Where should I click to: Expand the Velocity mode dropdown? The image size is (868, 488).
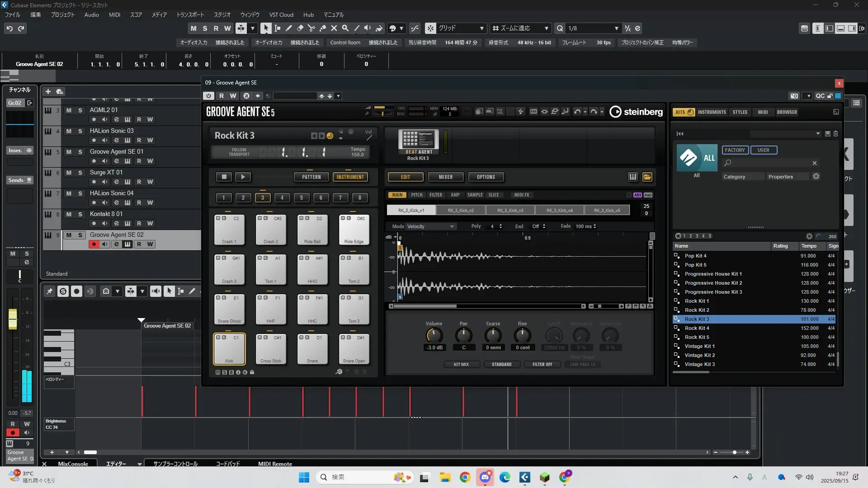451,226
